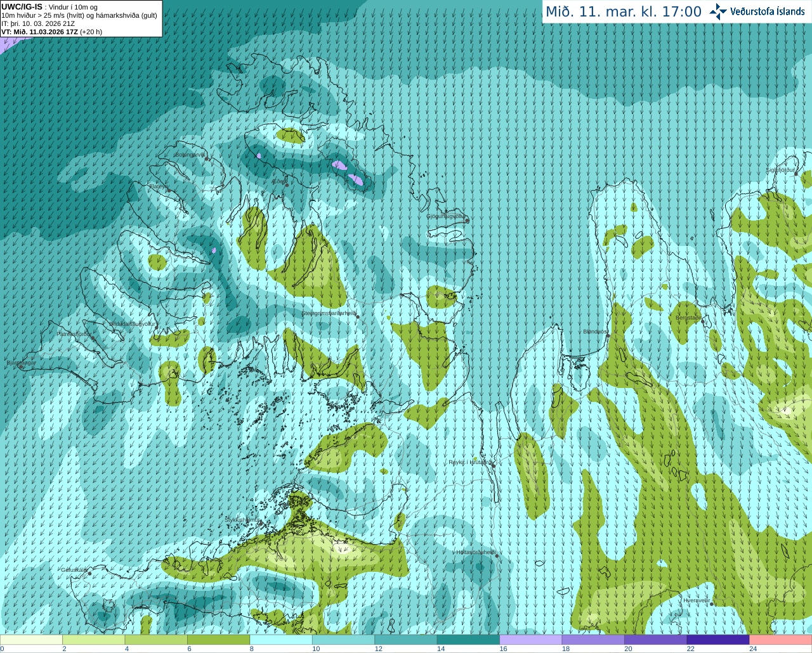
Task: Select the 2–4 m/s light green legend swatch
Action: 93,640
